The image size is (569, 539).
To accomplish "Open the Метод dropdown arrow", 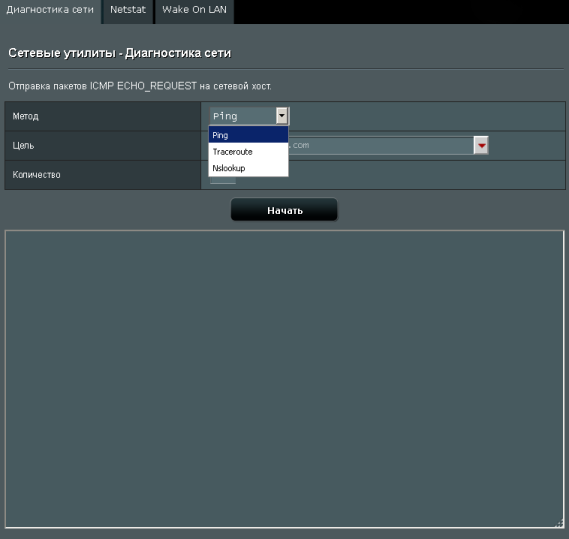I will coord(282,116).
